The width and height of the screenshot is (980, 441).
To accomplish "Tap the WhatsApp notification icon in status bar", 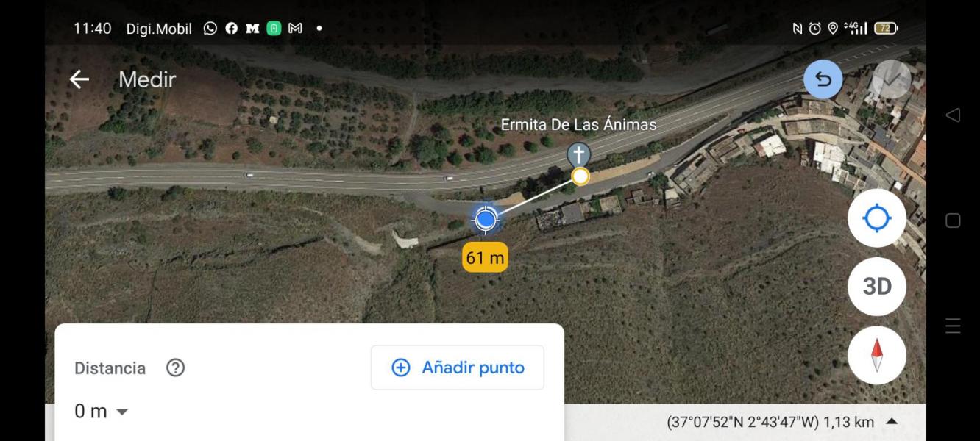I will tap(210, 28).
